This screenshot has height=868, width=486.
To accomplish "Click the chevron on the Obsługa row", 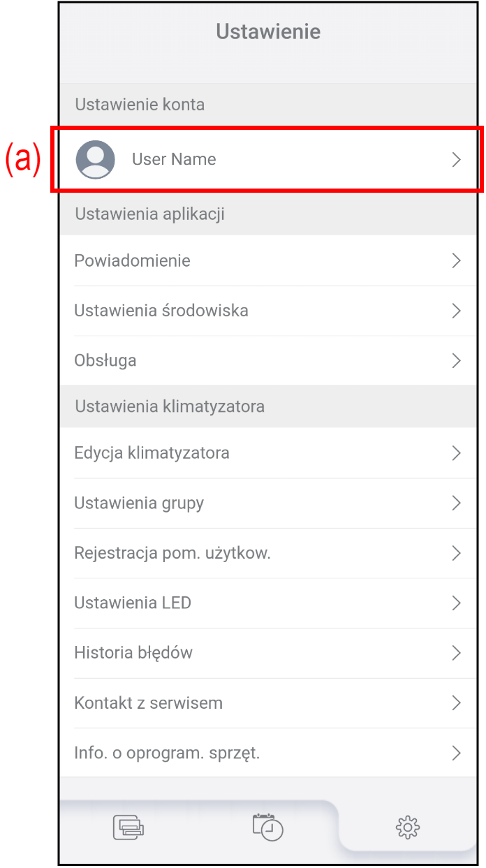I will [x=457, y=360].
